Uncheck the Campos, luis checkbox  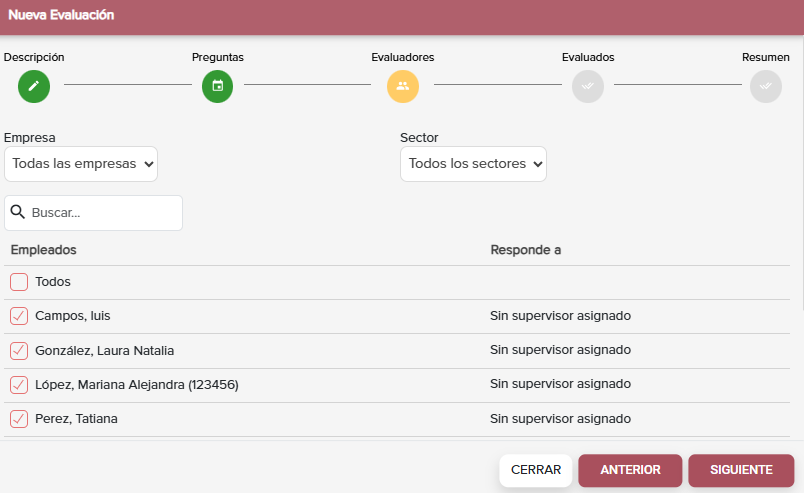19,316
